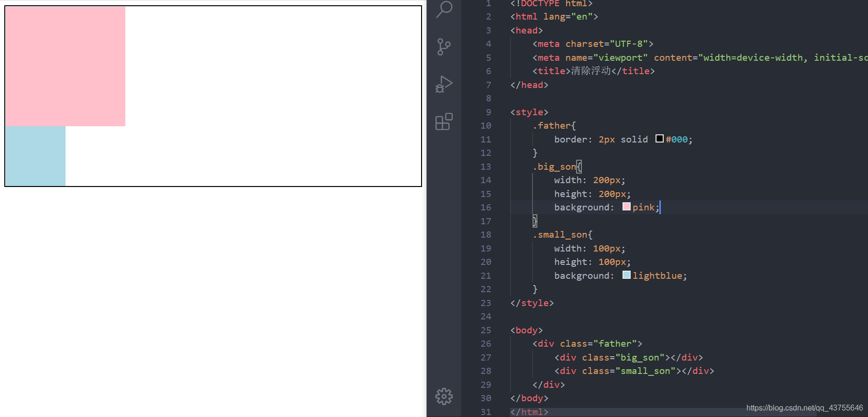Screen dimensions: 868x417
Task: Click the .big_son selector text
Action: [555, 166]
